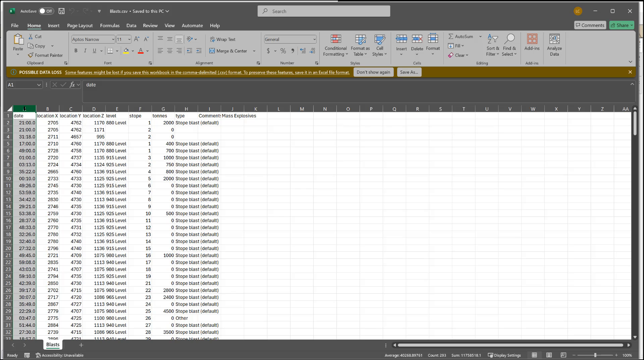Decrease font size icon
This screenshot has width=644, height=360.
point(146,39)
